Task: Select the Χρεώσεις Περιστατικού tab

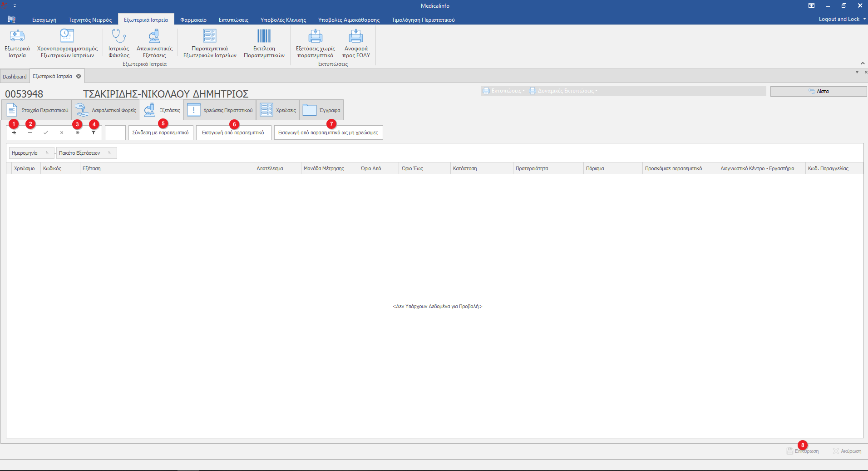Action: pos(220,110)
